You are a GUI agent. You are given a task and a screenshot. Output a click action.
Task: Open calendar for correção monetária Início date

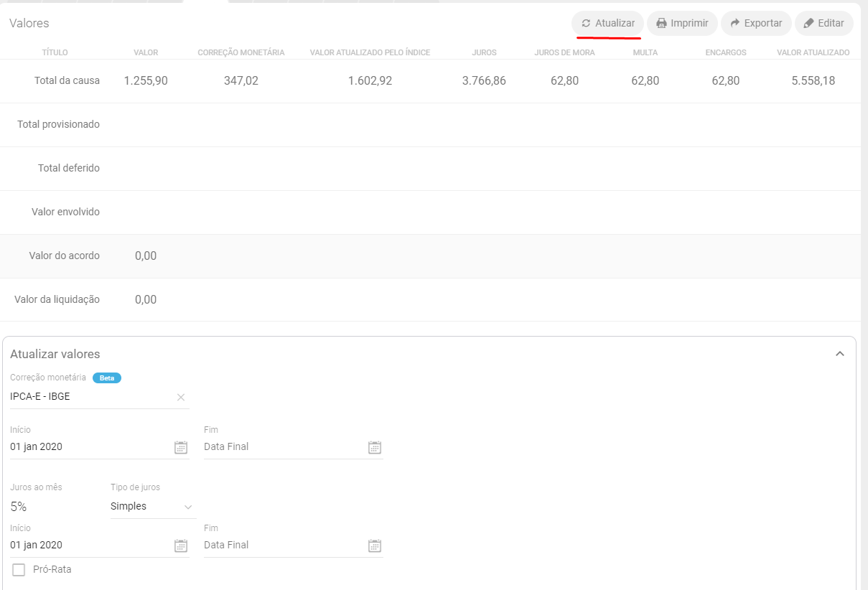point(181,447)
